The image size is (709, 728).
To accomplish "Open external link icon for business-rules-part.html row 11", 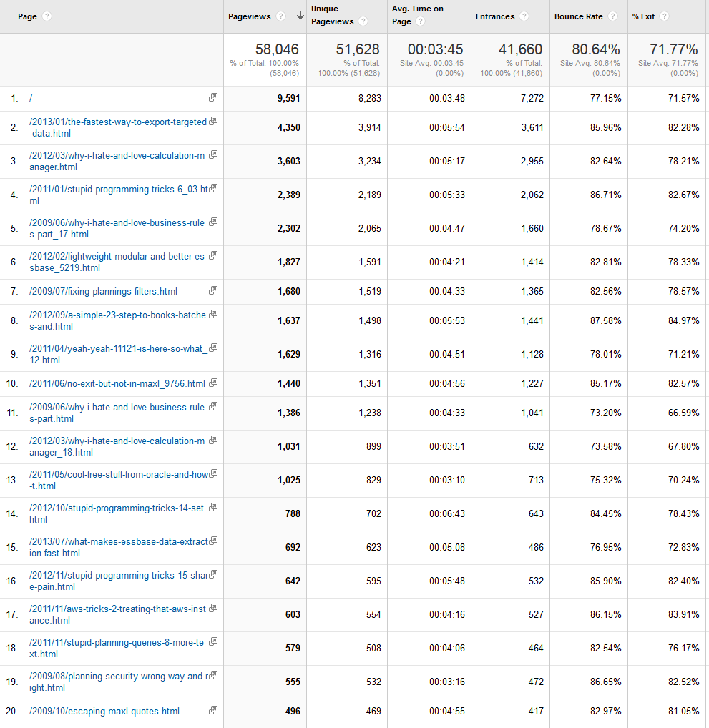I will point(213,406).
